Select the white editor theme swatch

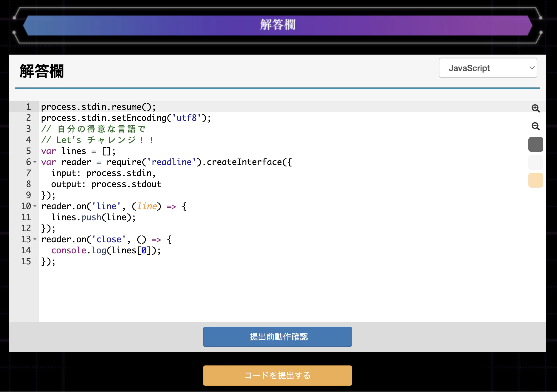click(x=536, y=162)
